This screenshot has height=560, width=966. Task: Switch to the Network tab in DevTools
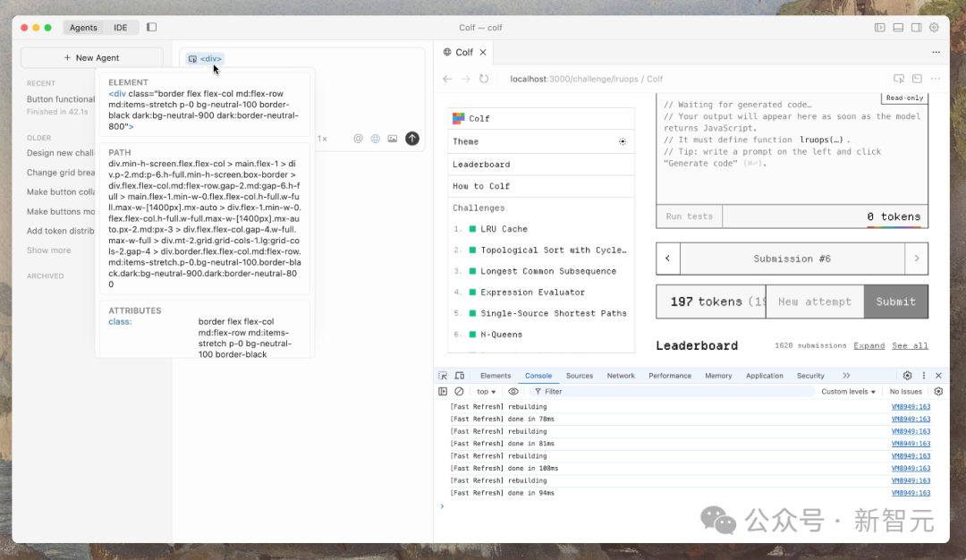621,376
